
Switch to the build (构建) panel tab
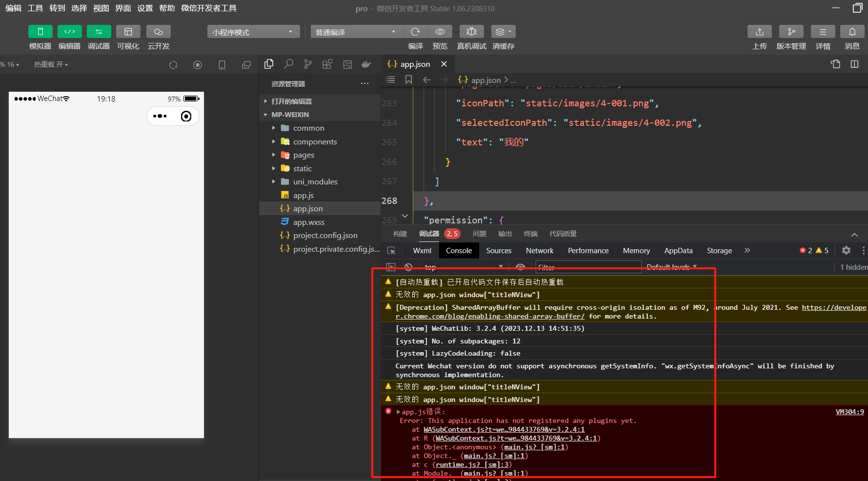tap(400, 234)
